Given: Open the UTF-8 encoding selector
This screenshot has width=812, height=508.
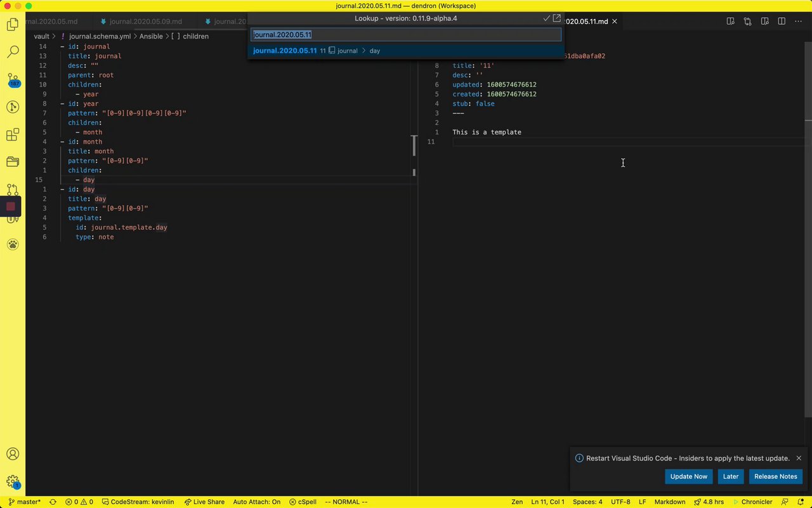Looking at the screenshot, I should coord(620,502).
